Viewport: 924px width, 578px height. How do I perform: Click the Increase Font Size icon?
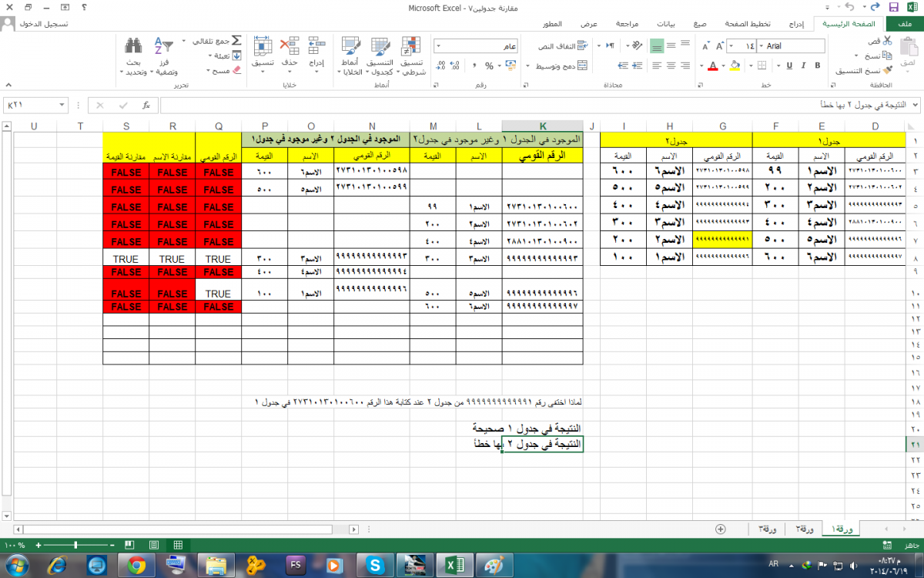pyautogui.click(x=720, y=46)
